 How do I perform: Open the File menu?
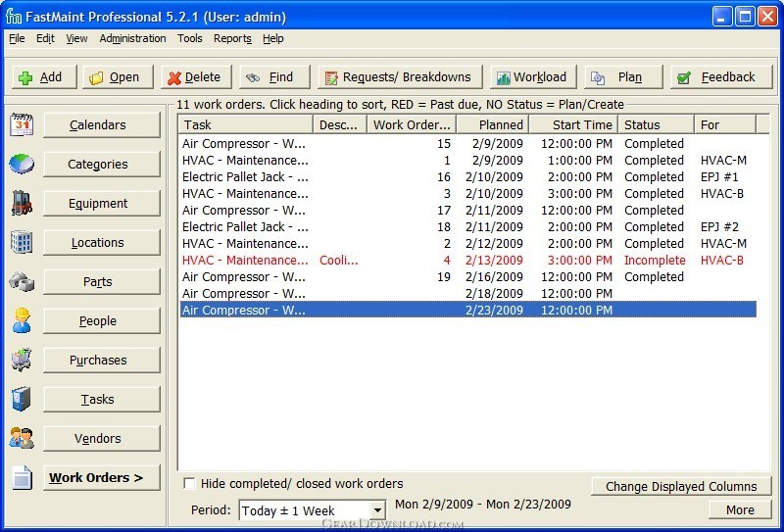(17, 38)
